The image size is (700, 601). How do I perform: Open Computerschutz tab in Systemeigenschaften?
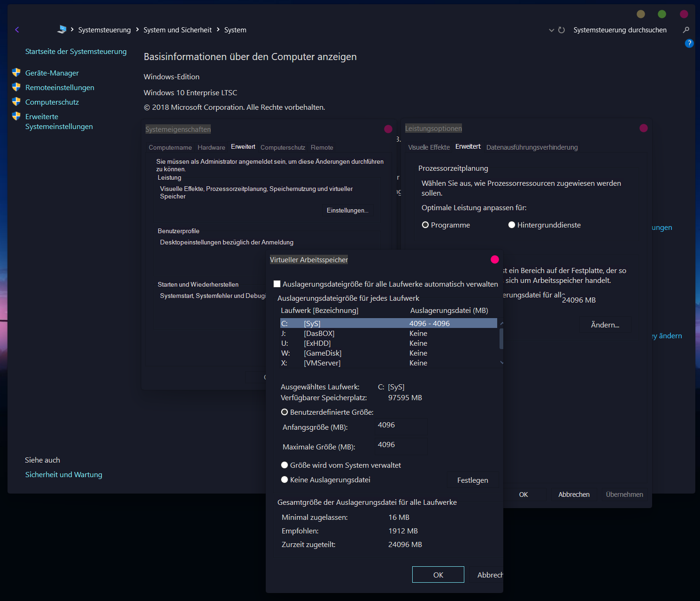(283, 147)
